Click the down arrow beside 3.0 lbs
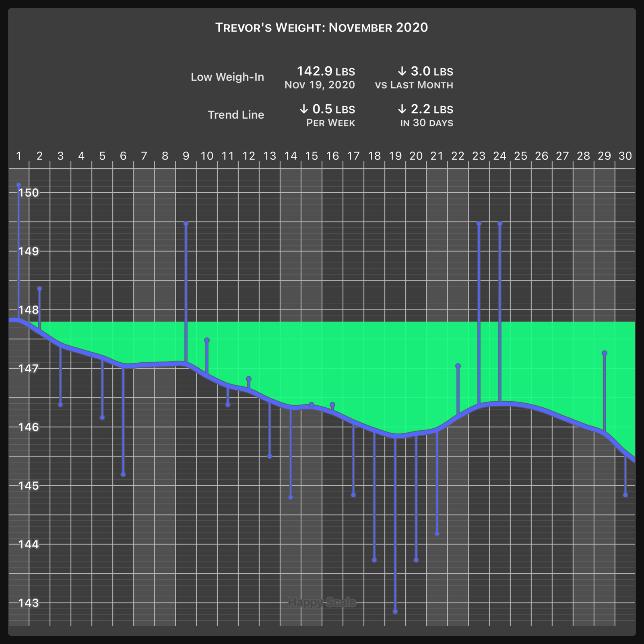644x644 pixels. tap(402, 72)
